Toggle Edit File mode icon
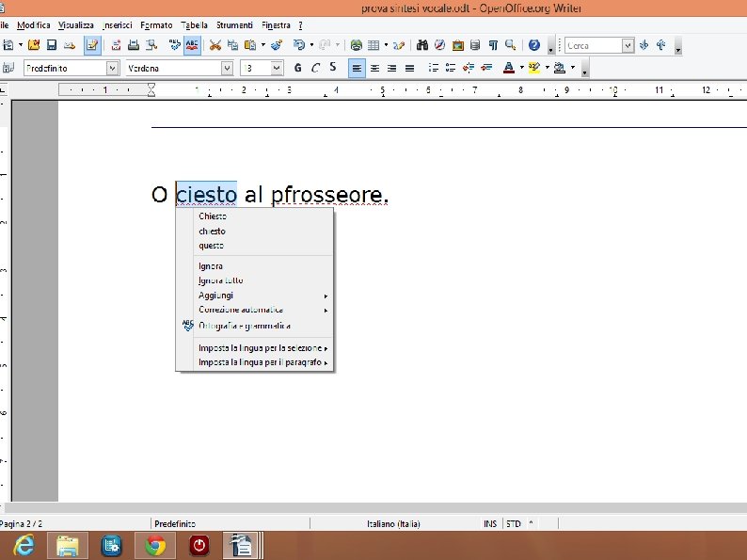 click(92, 45)
